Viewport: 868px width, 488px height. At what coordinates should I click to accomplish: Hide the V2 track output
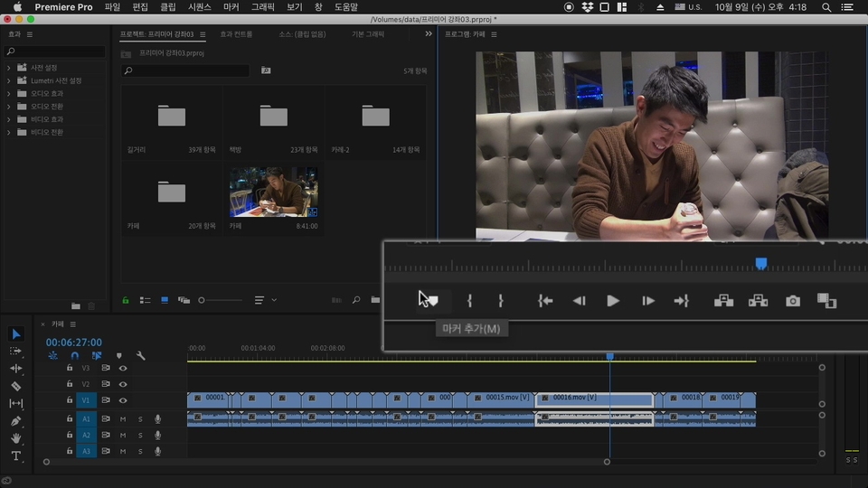(x=123, y=384)
